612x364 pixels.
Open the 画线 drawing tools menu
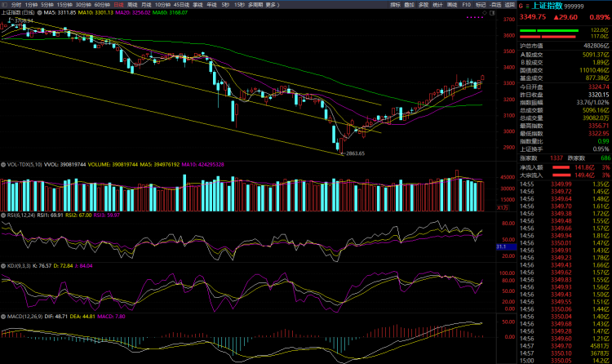[x=450, y=5]
